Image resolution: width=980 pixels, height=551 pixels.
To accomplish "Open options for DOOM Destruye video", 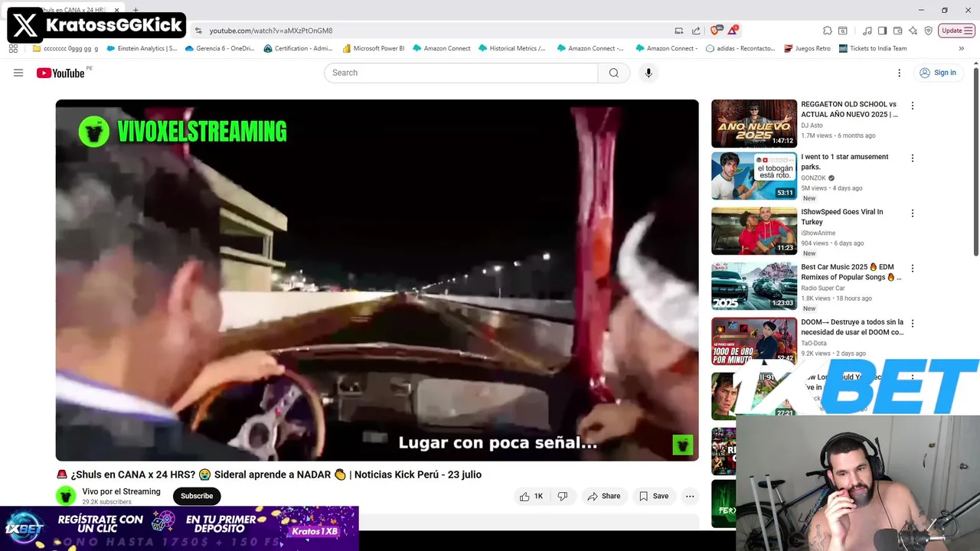I will 912,324.
